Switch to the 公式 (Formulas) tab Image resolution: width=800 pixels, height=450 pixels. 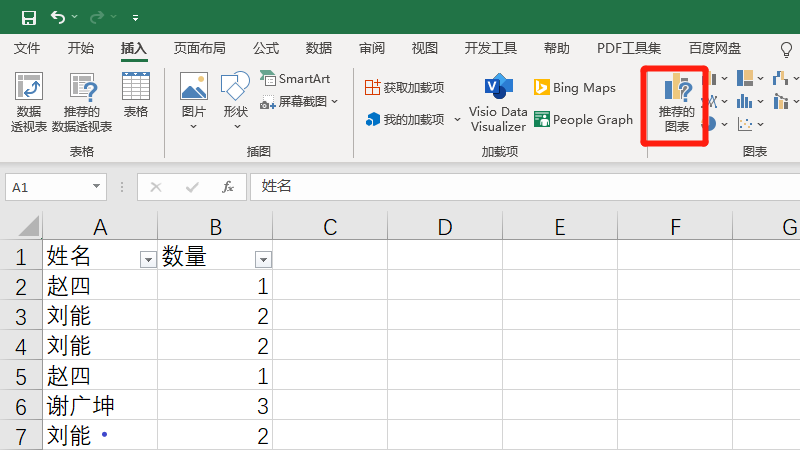pos(266,48)
